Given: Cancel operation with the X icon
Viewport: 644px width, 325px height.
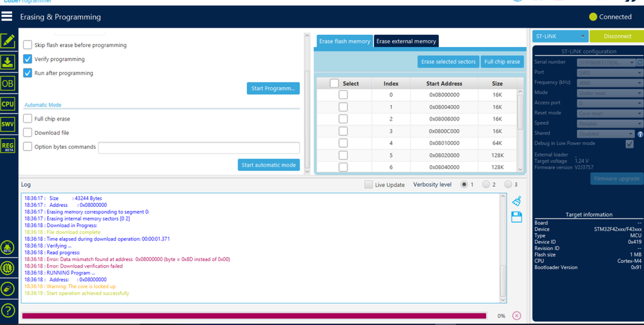Looking at the screenshot, I should (x=516, y=315).
